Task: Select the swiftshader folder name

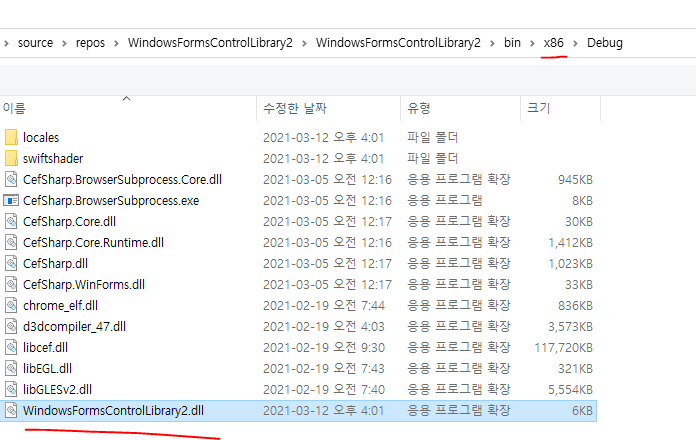Action: [x=53, y=159]
